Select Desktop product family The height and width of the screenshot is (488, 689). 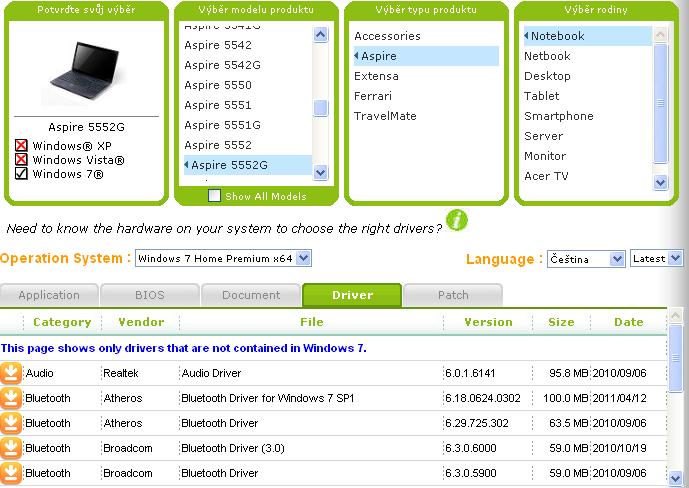[547, 76]
